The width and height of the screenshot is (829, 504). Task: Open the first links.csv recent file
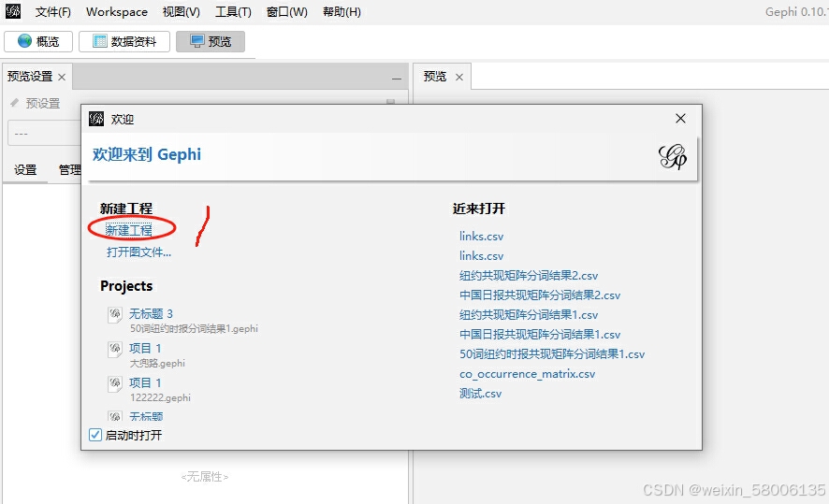[481, 237]
